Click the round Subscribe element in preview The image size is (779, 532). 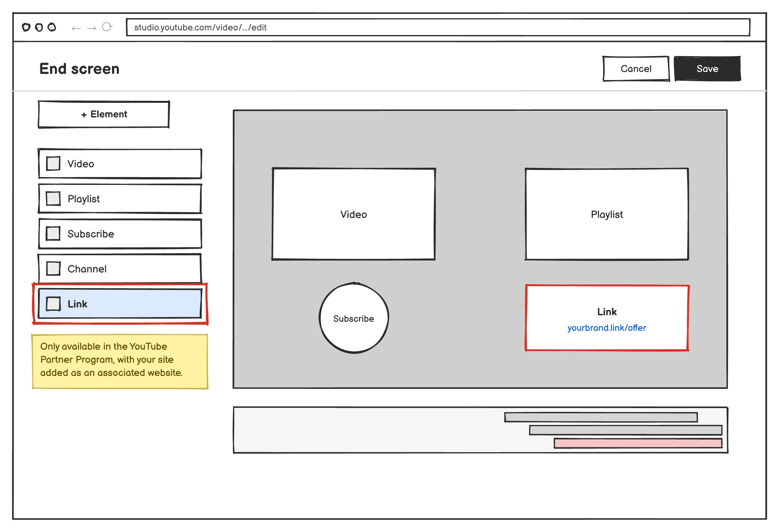point(354,318)
